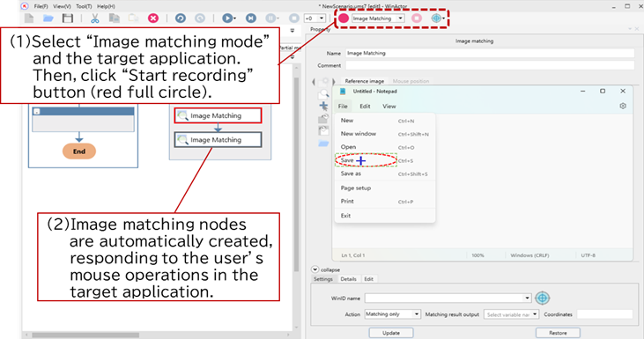The height and width of the screenshot is (339, 644).
Task: Click the Step execution icon
Action: (x=251, y=18)
